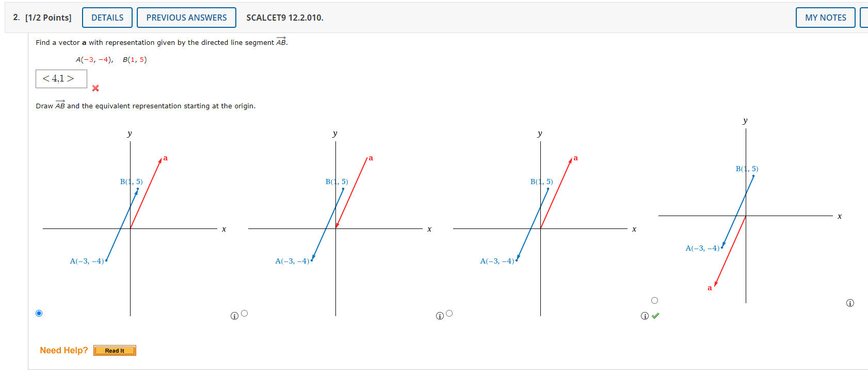868x378 pixels.
Task: View PREVIOUS ANSWERS for this question
Action: [x=186, y=17]
